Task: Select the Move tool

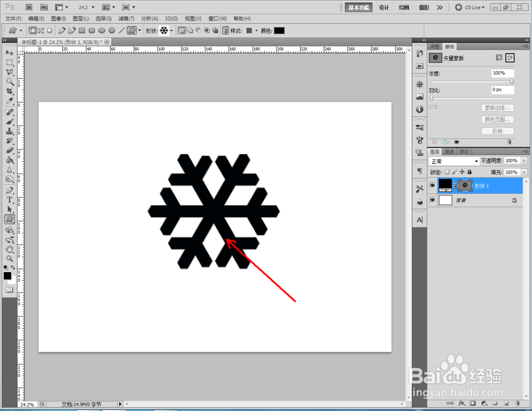Action: 10,53
